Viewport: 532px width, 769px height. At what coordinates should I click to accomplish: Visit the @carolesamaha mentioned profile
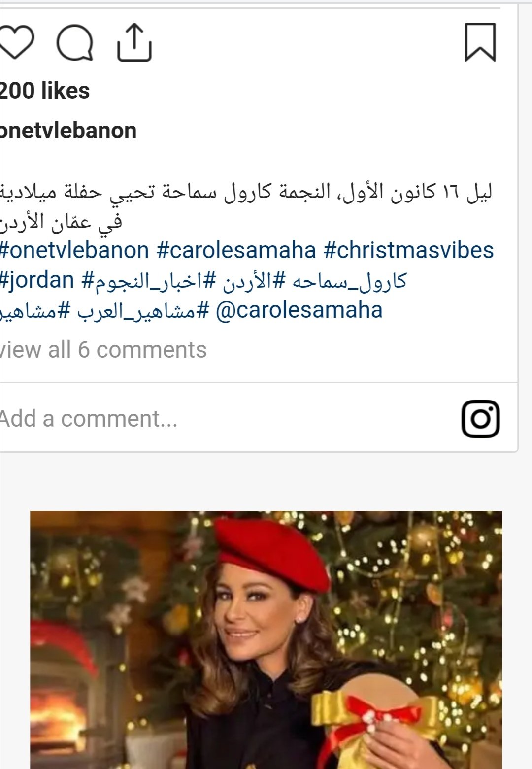(299, 310)
